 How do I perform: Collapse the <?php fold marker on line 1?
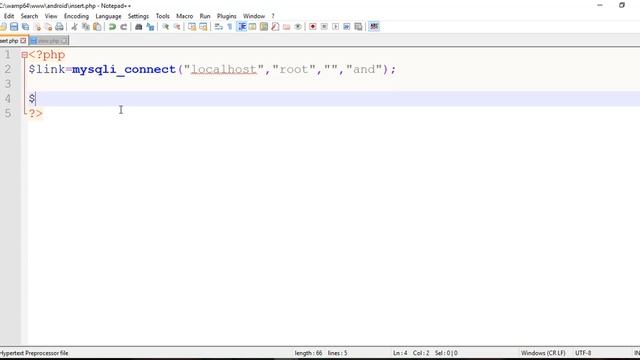(x=24, y=55)
